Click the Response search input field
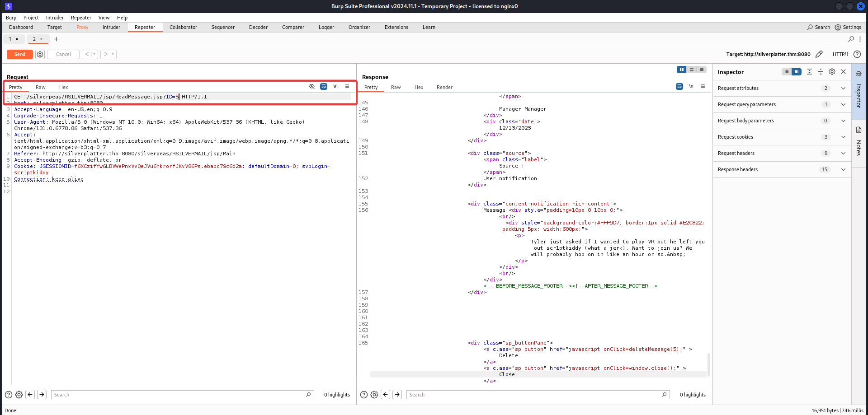Image resolution: width=868 pixels, height=415 pixels. tap(538, 395)
